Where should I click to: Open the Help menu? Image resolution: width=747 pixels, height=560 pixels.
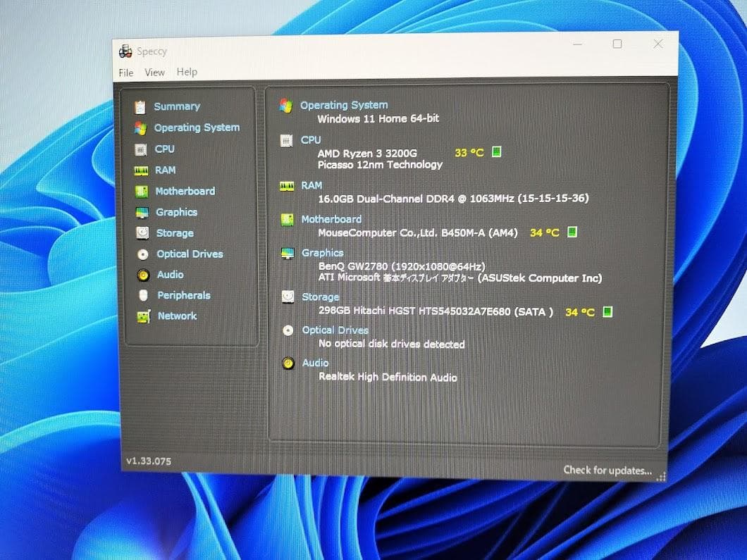[186, 72]
